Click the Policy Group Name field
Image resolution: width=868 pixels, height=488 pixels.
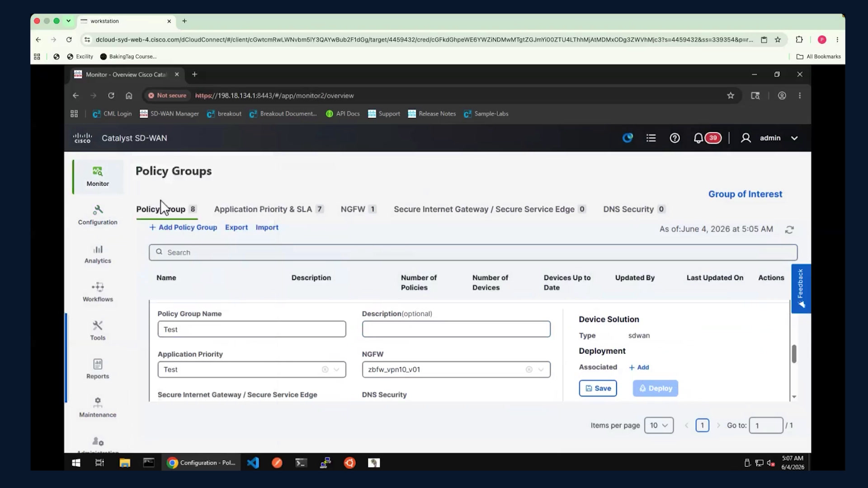(x=252, y=329)
